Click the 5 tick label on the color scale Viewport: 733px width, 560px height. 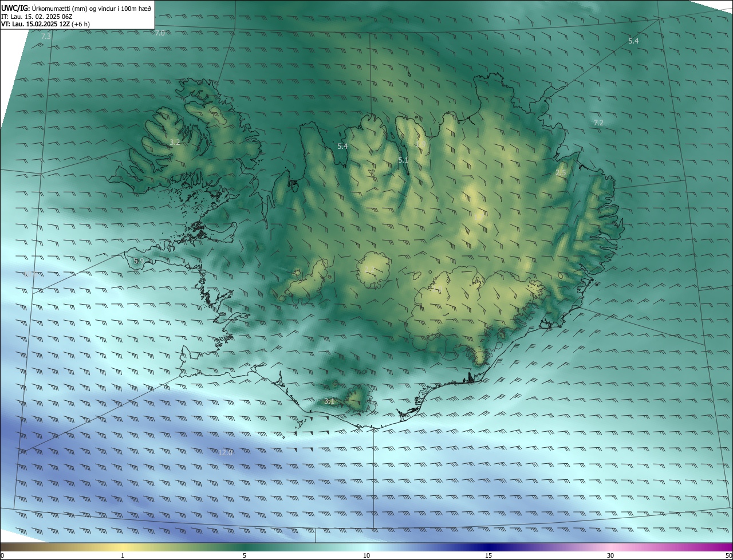(x=245, y=556)
